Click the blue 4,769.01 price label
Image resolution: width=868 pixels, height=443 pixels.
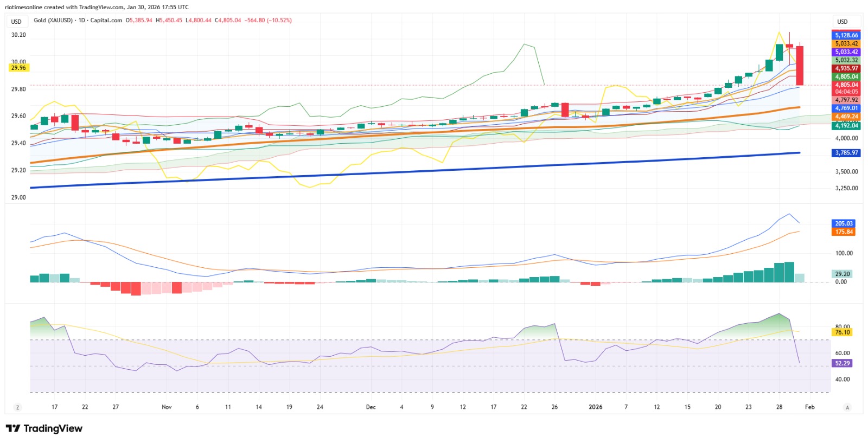coord(846,108)
